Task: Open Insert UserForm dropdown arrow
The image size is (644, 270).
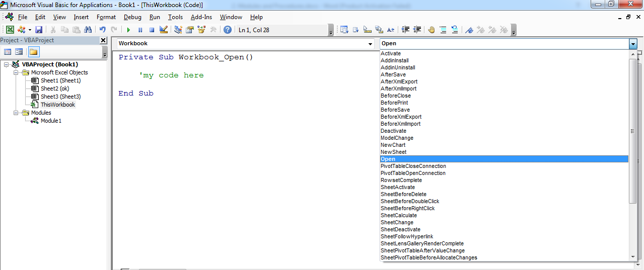Action: (x=30, y=30)
